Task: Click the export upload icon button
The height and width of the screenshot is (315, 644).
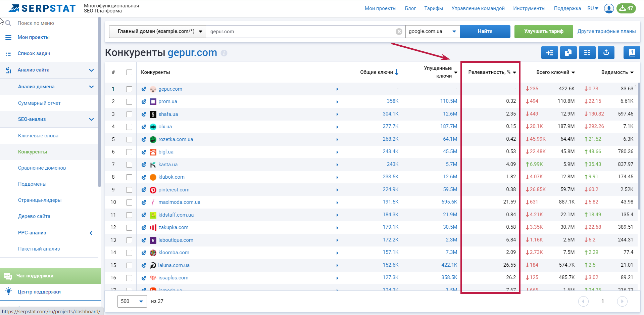Action: pos(606,53)
